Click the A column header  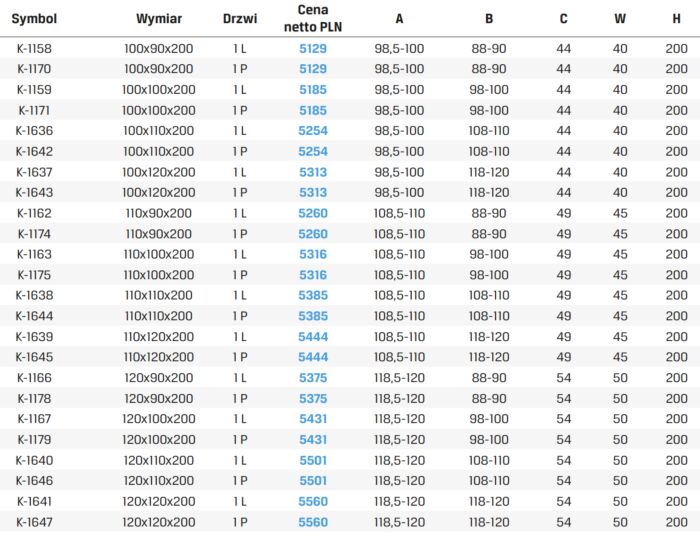(x=399, y=19)
